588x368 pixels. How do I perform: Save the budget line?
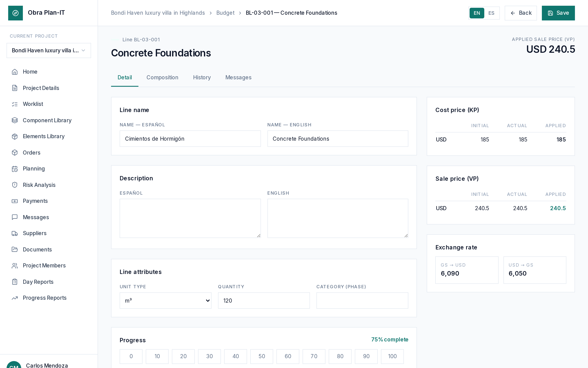coord(558,13)
